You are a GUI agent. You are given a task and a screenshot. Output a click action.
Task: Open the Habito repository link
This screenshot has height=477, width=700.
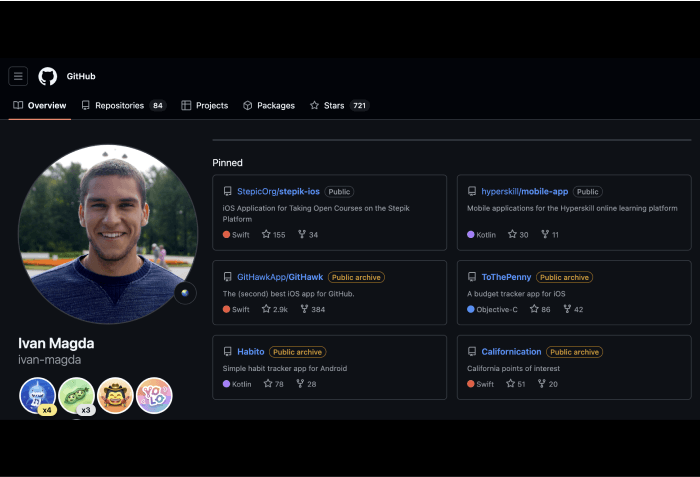[250, 352]
